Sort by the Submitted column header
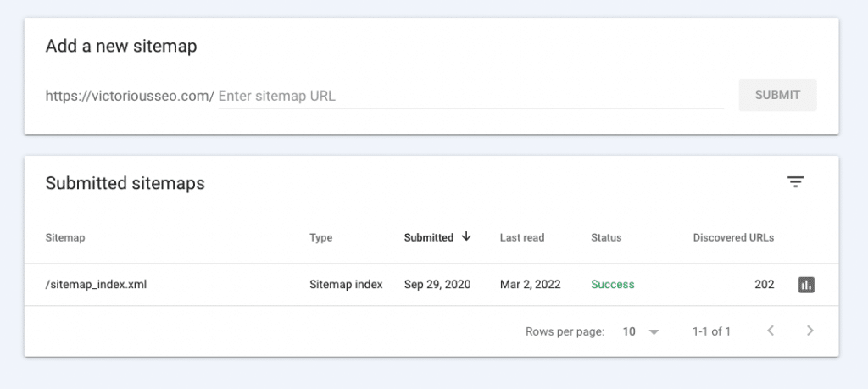 428,237
